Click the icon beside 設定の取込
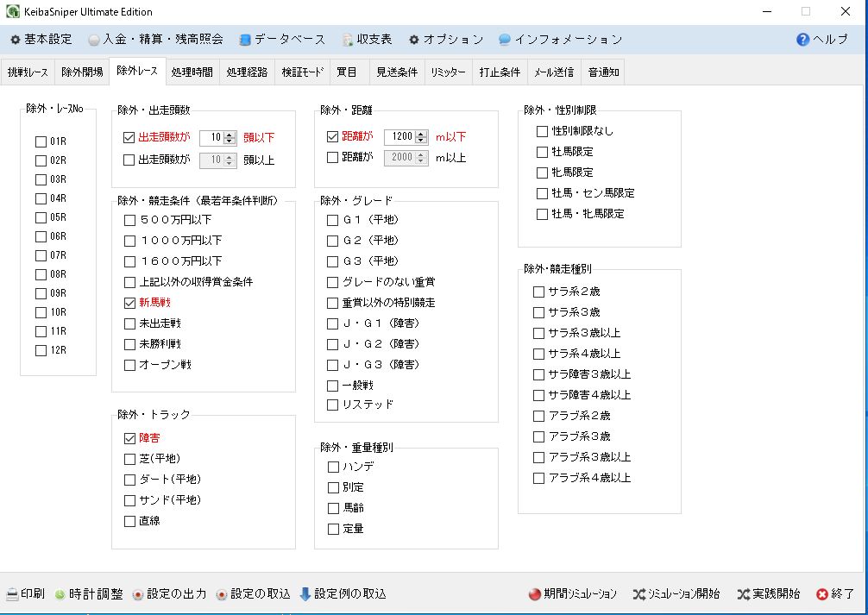Screen dimensions: 868x615 coord(222,595)
